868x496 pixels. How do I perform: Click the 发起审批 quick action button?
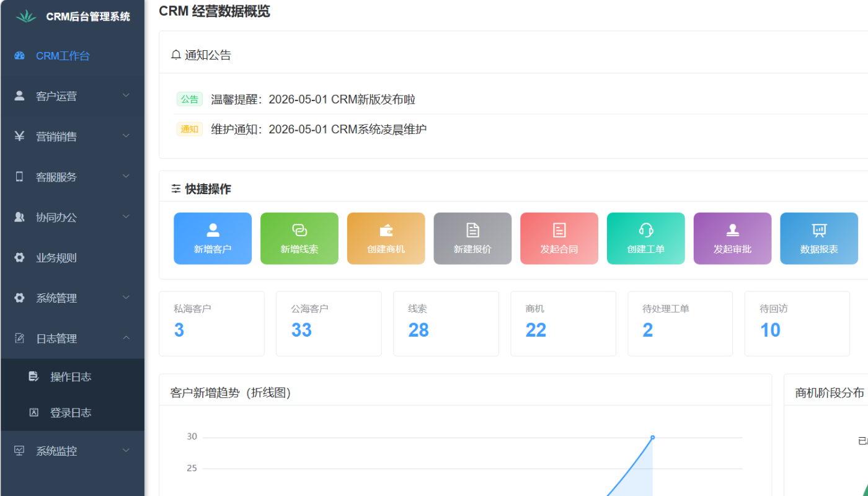(732, 239)
